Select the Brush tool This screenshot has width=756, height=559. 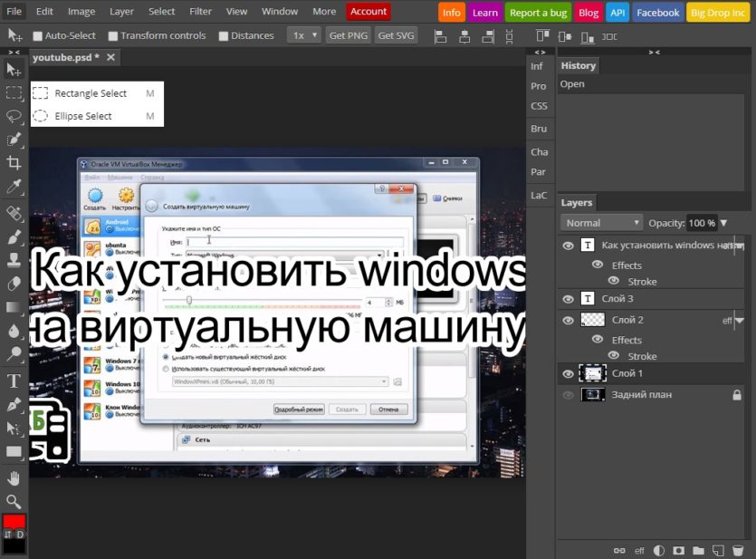[14, 236]
